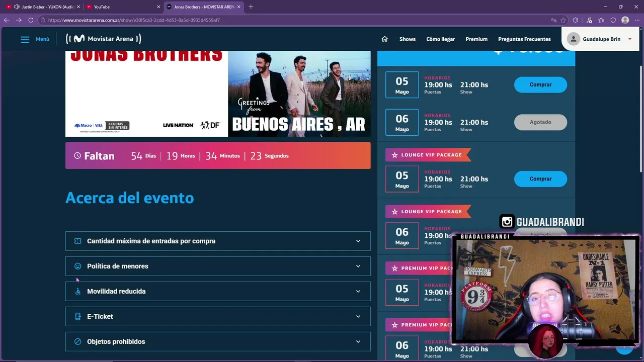
Task: Switch to the Justin Bieber YUKON tab
Action: tap(43, 7)
